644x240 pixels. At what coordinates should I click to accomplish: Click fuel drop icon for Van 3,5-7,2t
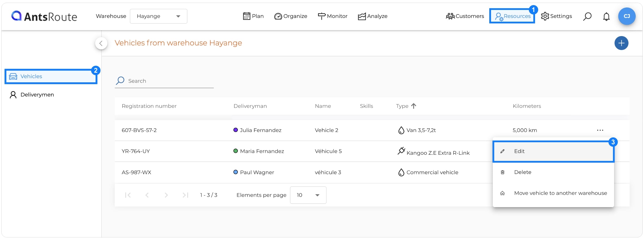pyautogui.click(x=401, y=130)
